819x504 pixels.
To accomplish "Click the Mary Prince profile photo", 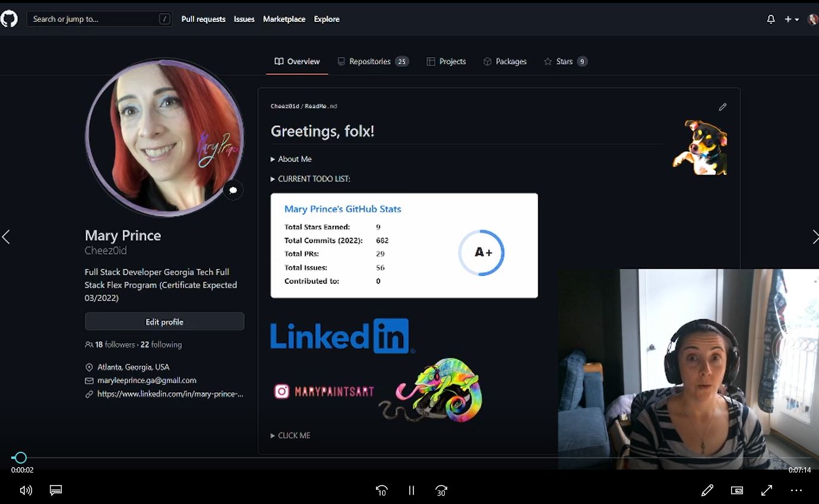I will [x=165, y=138].
